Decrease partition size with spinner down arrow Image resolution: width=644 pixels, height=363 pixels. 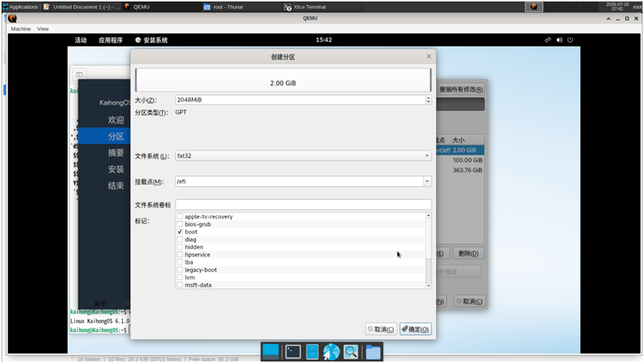pyautogui.click(x=429, y=102)
